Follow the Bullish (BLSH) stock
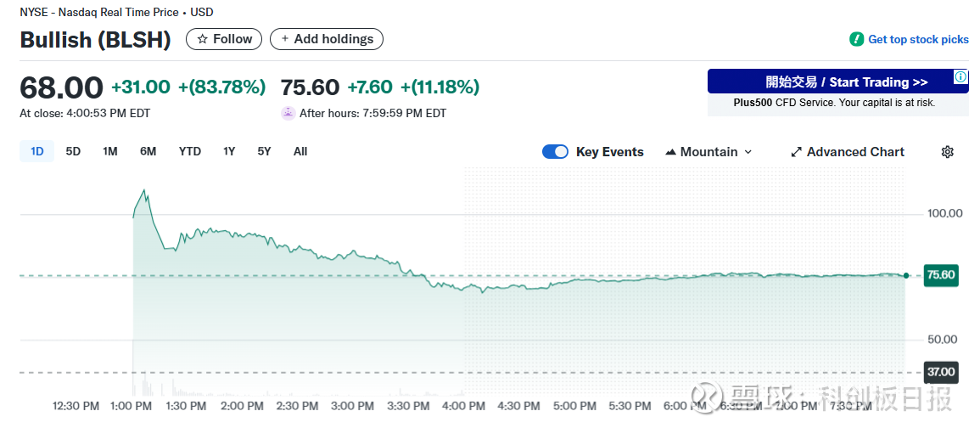Viewport: 980px width, 428px height. click(224, 39)
